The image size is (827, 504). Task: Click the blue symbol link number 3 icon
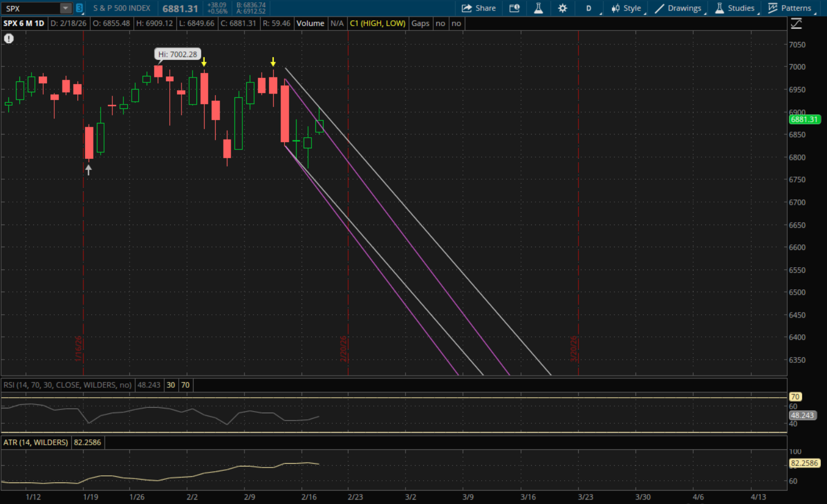[x=80, y=8]
